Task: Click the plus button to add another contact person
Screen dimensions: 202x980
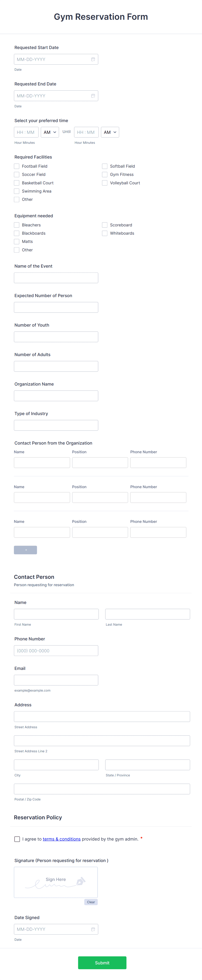Action: click(x=25, y=550)
